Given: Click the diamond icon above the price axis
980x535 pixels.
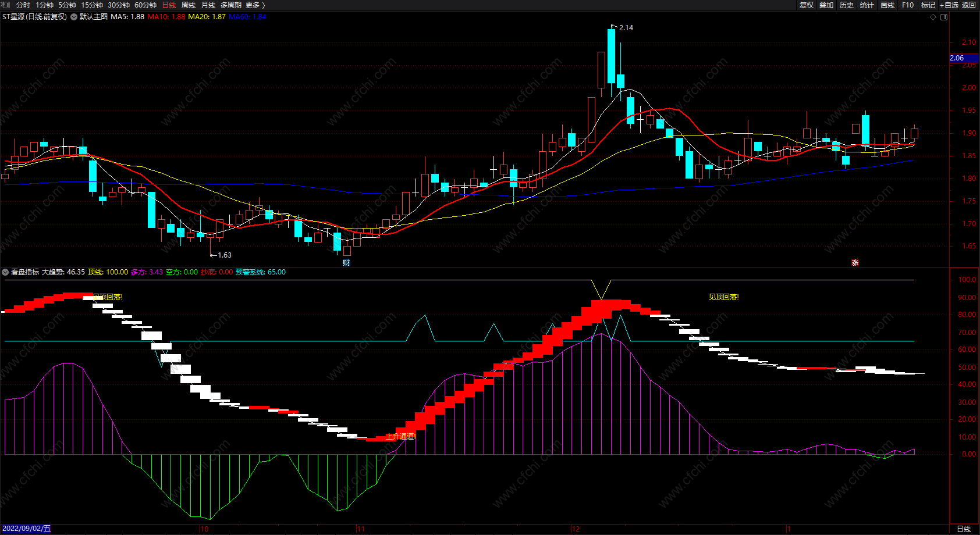Looking at the screenshot, I should click(x=933, y=17).
